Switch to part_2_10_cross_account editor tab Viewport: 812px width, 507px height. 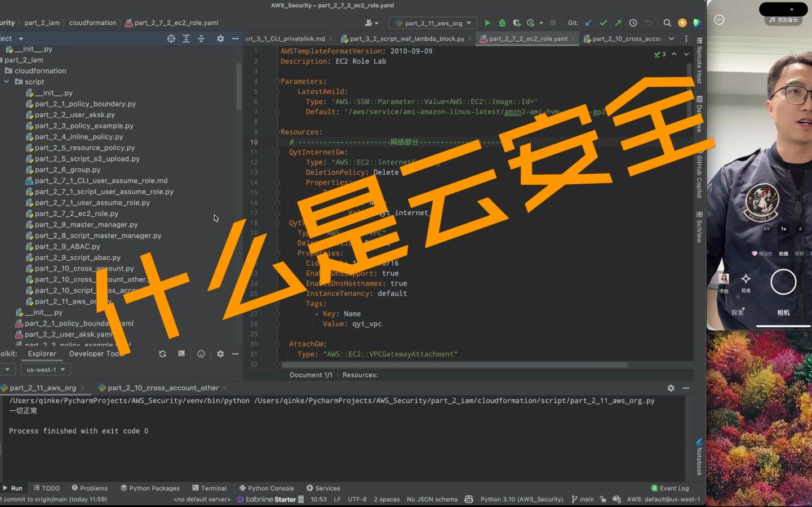pos(623,38)
